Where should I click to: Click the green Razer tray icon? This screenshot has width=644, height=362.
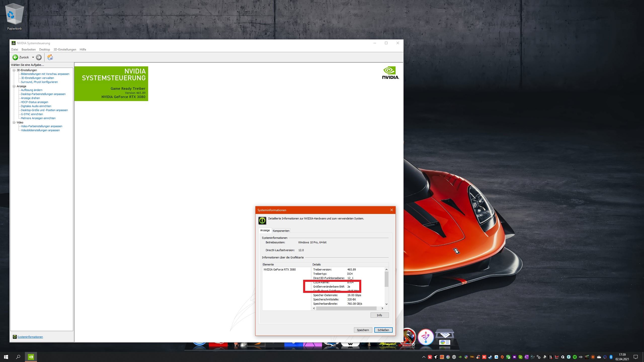point(575,357)
